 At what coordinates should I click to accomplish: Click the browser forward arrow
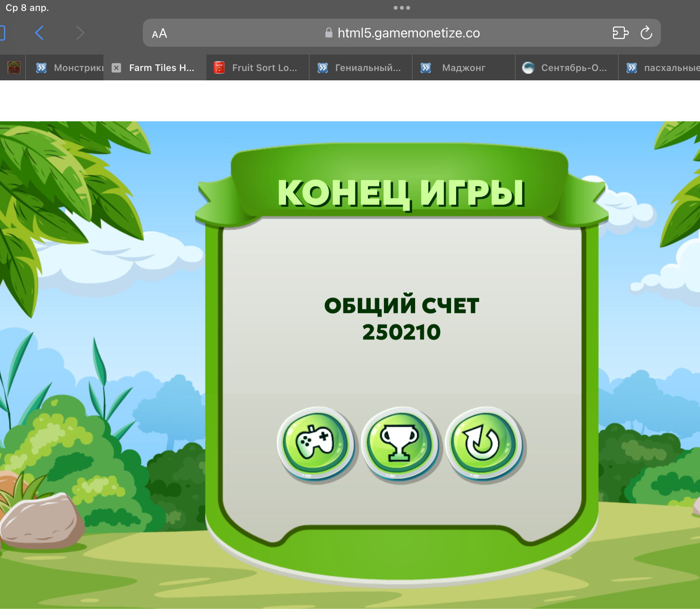coord(80,33)
